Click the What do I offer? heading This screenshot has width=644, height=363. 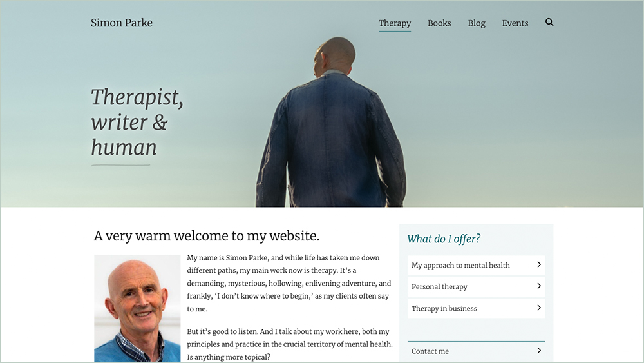(444, 239)
